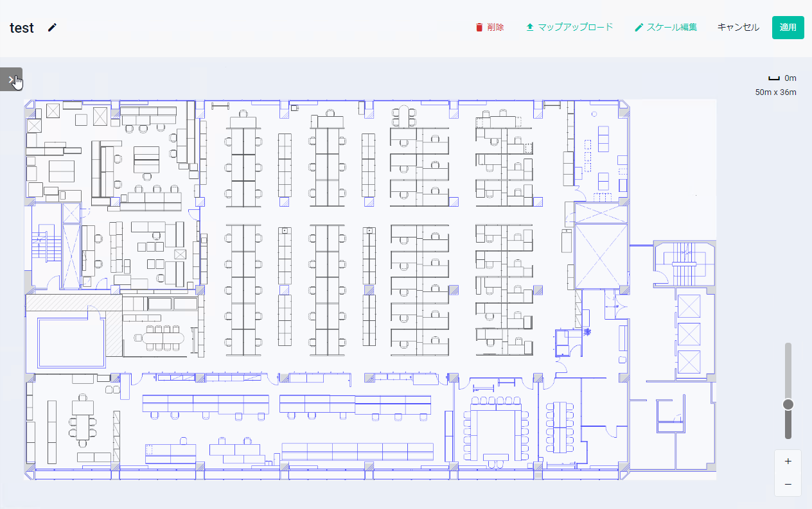Click the red trash can icon
This screenshot has width=812, height=509.
[479, 28]
